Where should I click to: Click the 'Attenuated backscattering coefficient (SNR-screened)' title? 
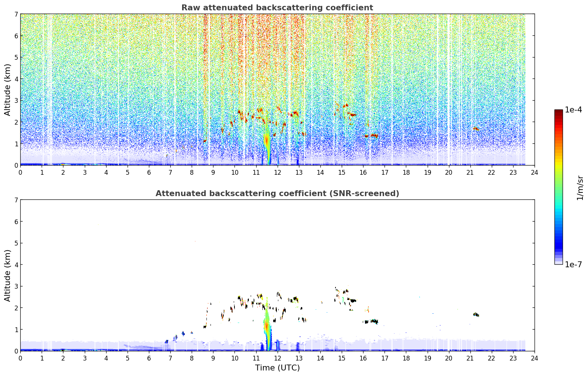[x=277, y=194]
